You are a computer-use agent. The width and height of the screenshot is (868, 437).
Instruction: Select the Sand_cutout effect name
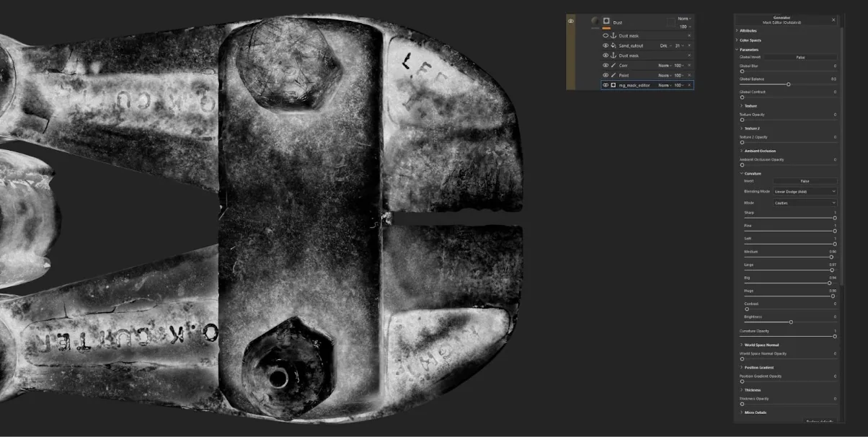tap(631, 45)
